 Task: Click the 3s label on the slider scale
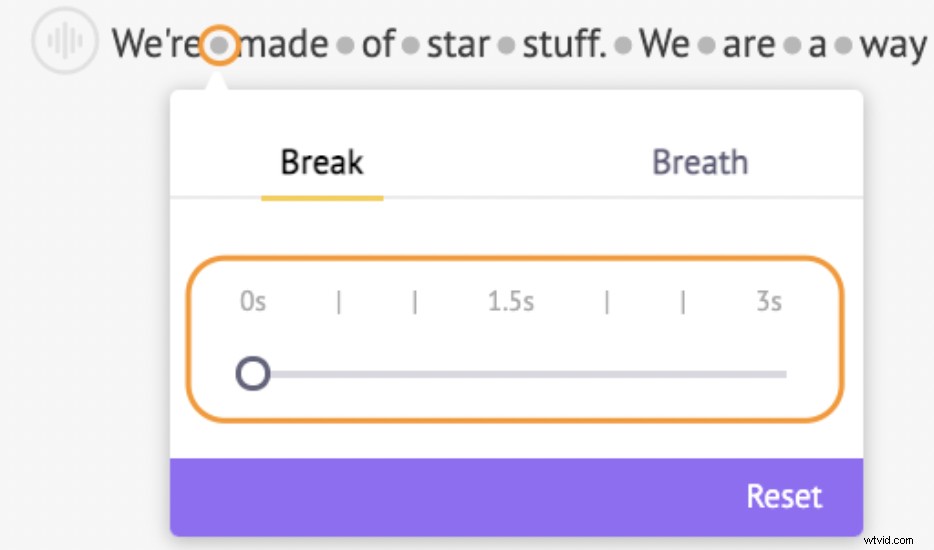point(768,301)
